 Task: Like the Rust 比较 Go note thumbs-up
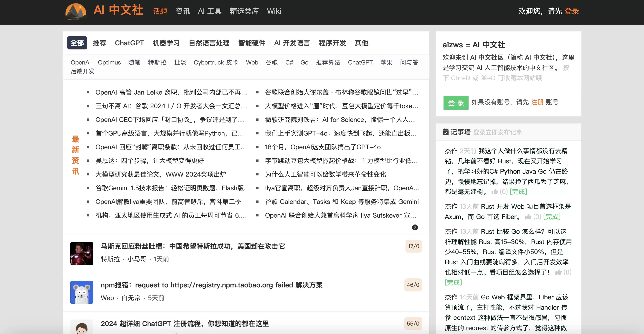[558, 272]
